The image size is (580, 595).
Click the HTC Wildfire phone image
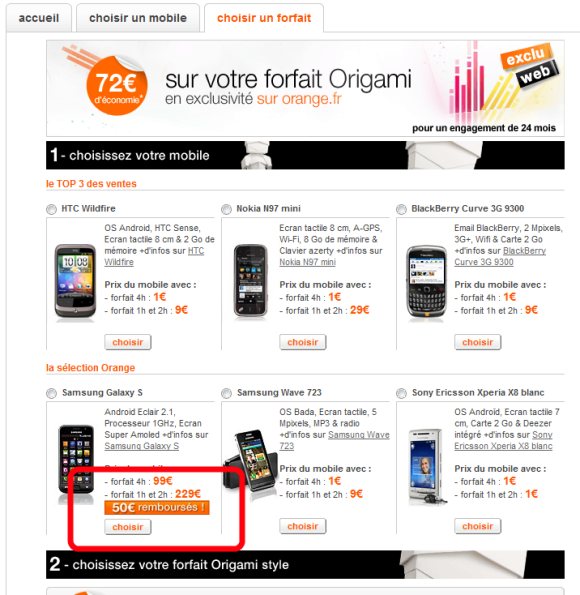click(x=75, y=282)
